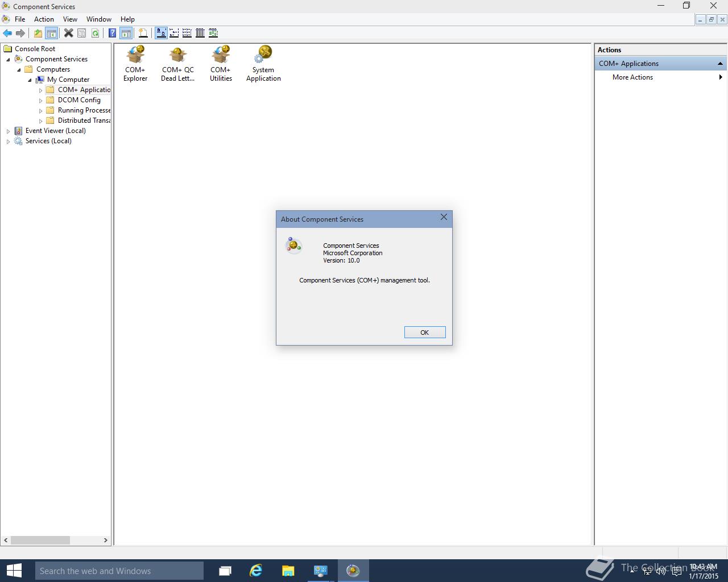Viewport: 728px width, 582px height.
Task: Expand the Event Viewer (Local) node
Action: [8, 131]
